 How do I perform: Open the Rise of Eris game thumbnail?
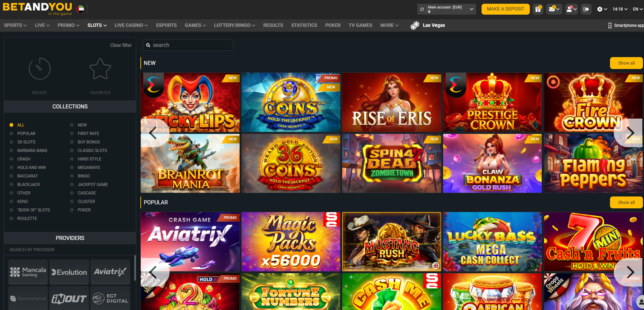(x=391, y=102)
